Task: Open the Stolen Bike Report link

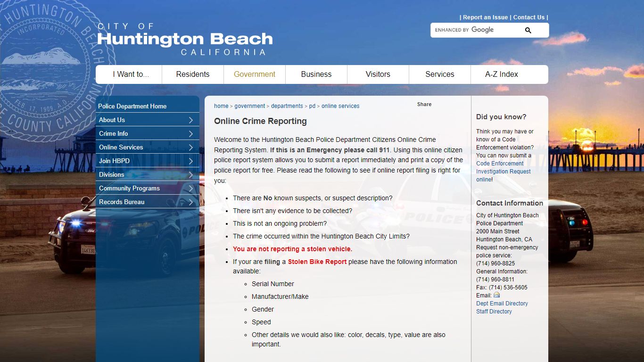Action: pyautogui.click(x=317, y=262)
